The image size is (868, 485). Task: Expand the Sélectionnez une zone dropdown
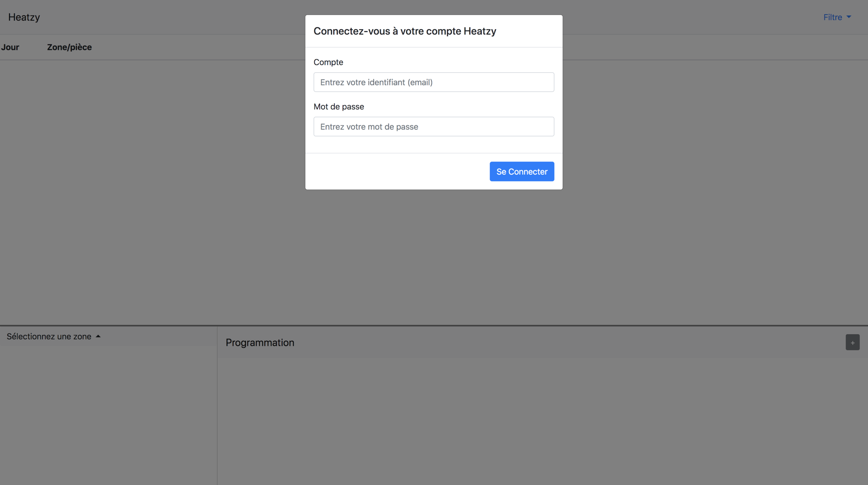tap(49, 336)
